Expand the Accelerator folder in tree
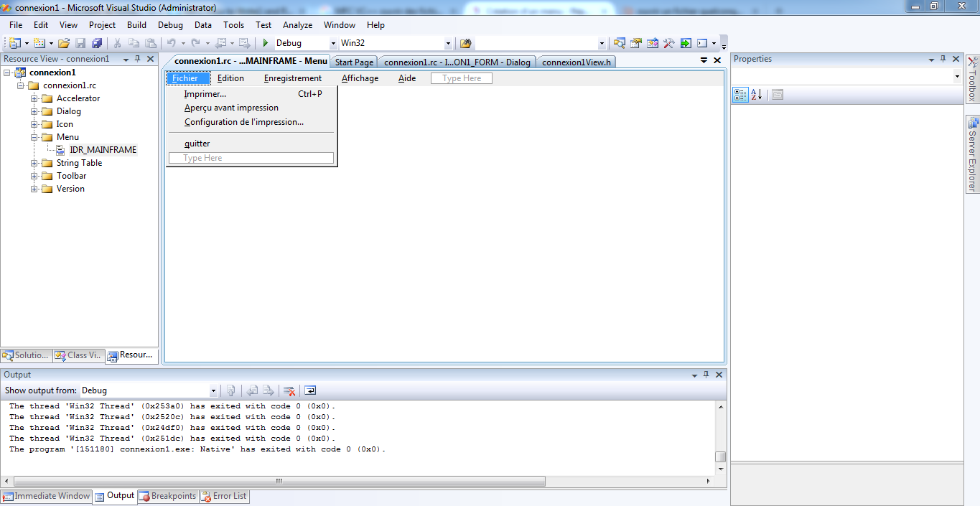The image size is (980, 506). [34, 98]
